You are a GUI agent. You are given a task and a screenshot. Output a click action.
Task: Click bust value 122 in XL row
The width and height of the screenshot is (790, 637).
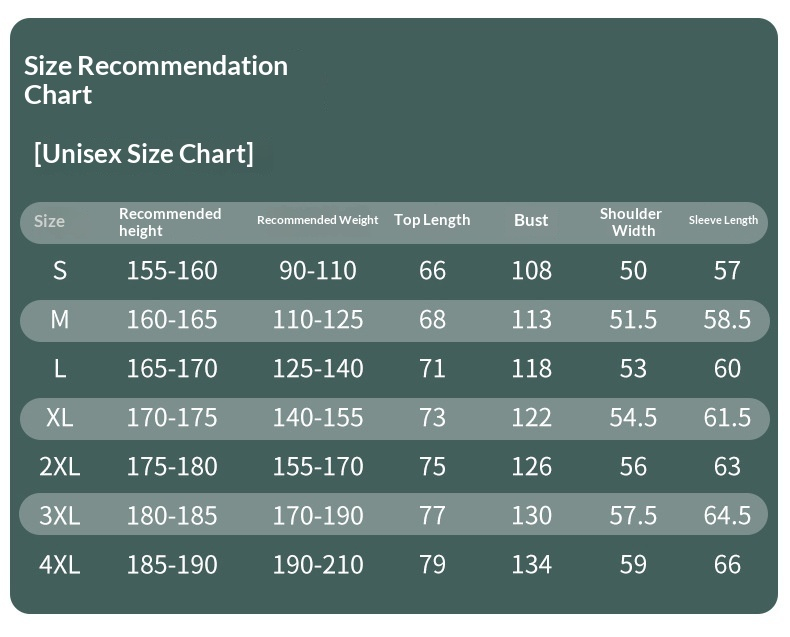tap(531, 418)
